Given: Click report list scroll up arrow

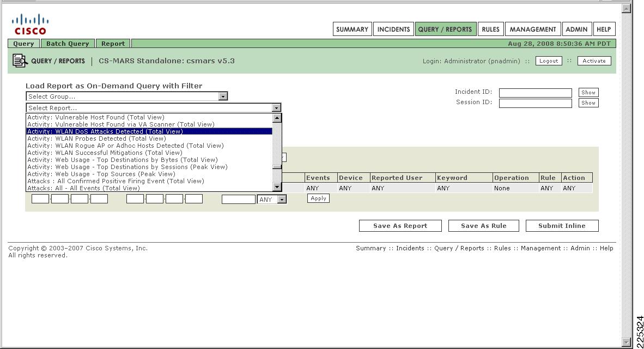Looking at the screenshot, I should point(277,118).
